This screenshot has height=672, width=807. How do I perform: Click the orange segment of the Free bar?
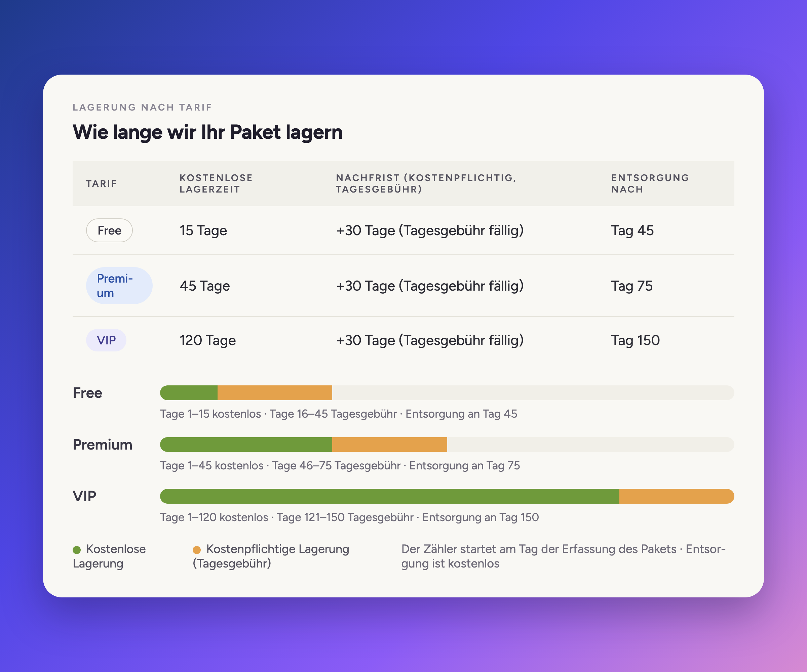pyautogui.click(x=275, y=393)
